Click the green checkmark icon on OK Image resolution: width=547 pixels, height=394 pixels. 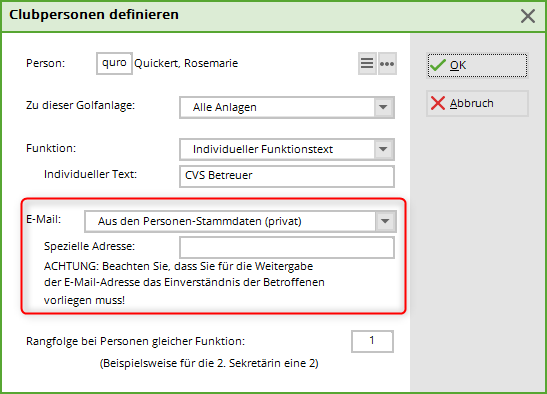pos(437,65)
